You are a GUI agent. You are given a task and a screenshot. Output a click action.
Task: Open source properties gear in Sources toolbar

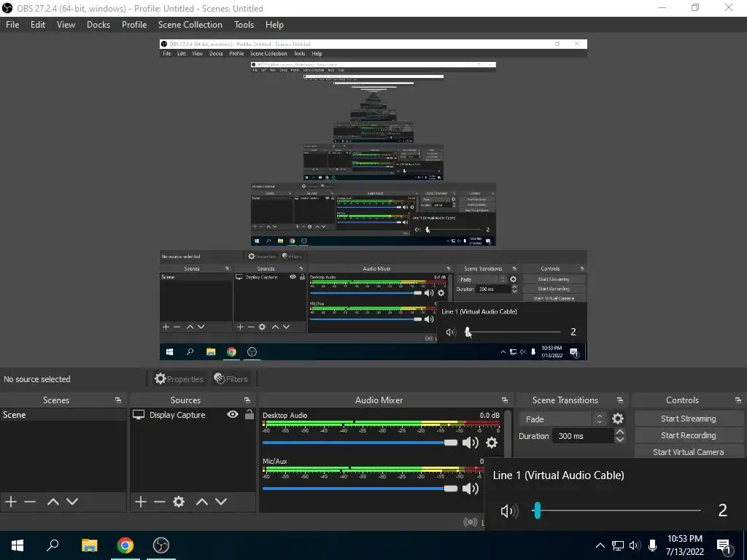[179, 502]
